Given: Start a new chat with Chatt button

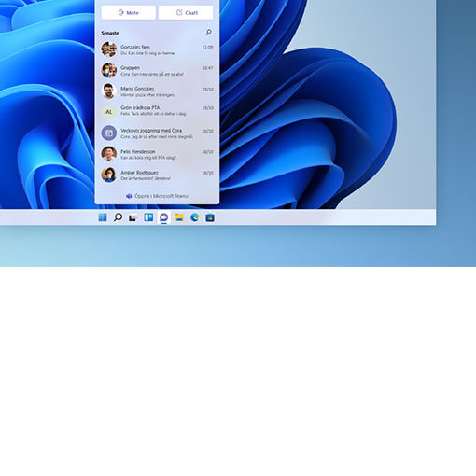Looking at the screenshot, I should coord(186,13).
